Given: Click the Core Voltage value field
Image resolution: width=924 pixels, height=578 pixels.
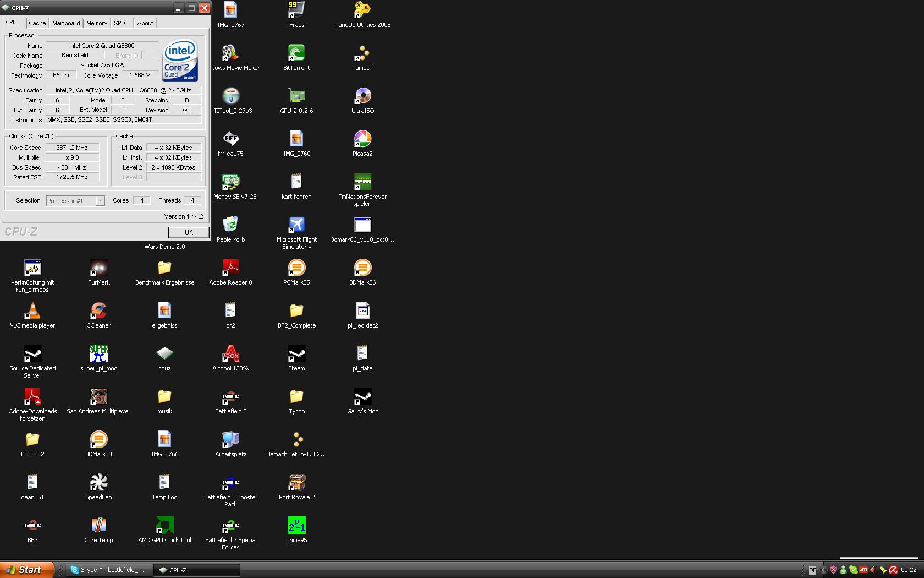Looking at the screenshot, I should (140, 75).
